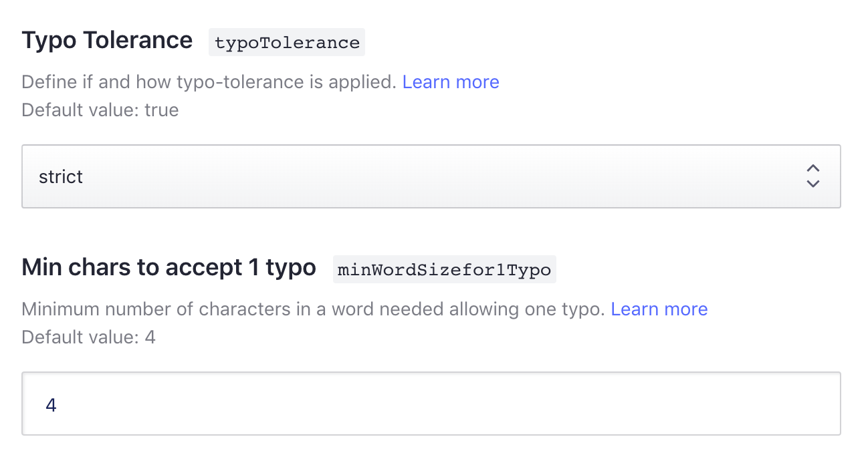Image resolution: width=868 pixels, height=457 pixels.
Task: Open Learn more link for typo-tolerance
Action: (x=451, y=82)
